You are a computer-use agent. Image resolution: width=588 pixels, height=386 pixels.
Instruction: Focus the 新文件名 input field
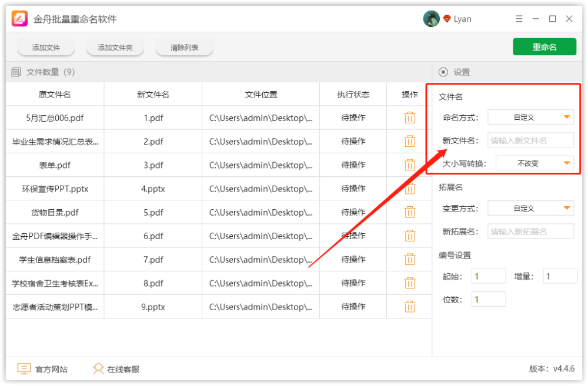click(530, 140)
